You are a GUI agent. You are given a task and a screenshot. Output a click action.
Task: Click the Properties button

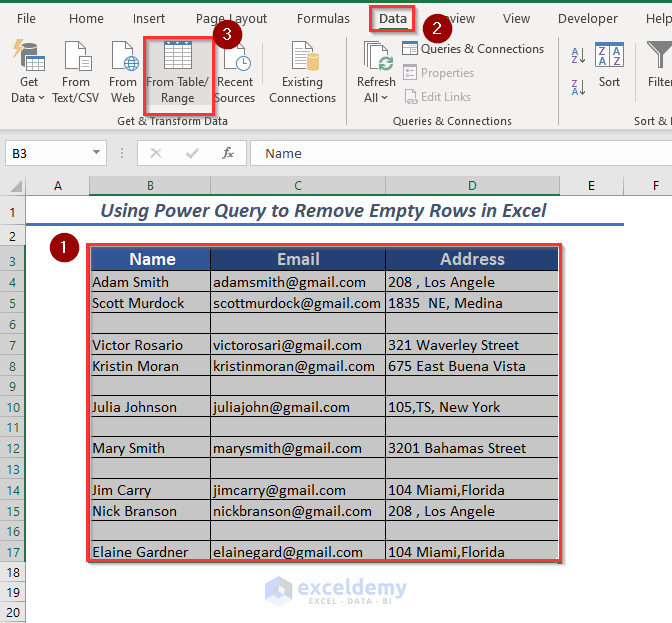click(x=438, y=73)
